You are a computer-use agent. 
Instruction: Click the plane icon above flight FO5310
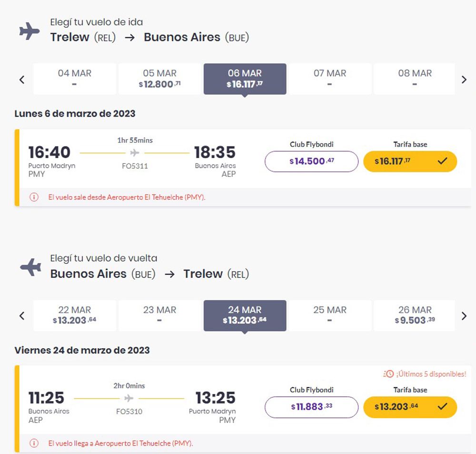[129, 398]
